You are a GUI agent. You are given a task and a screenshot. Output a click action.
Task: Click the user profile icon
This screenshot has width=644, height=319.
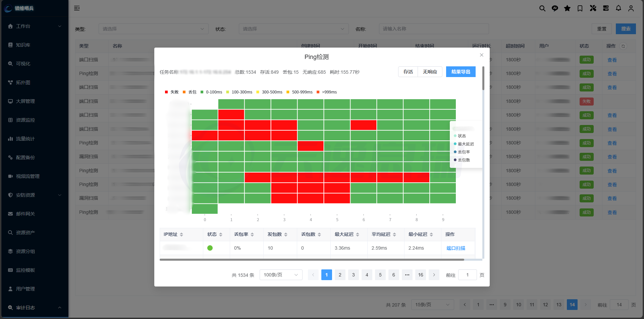point(631,8)
